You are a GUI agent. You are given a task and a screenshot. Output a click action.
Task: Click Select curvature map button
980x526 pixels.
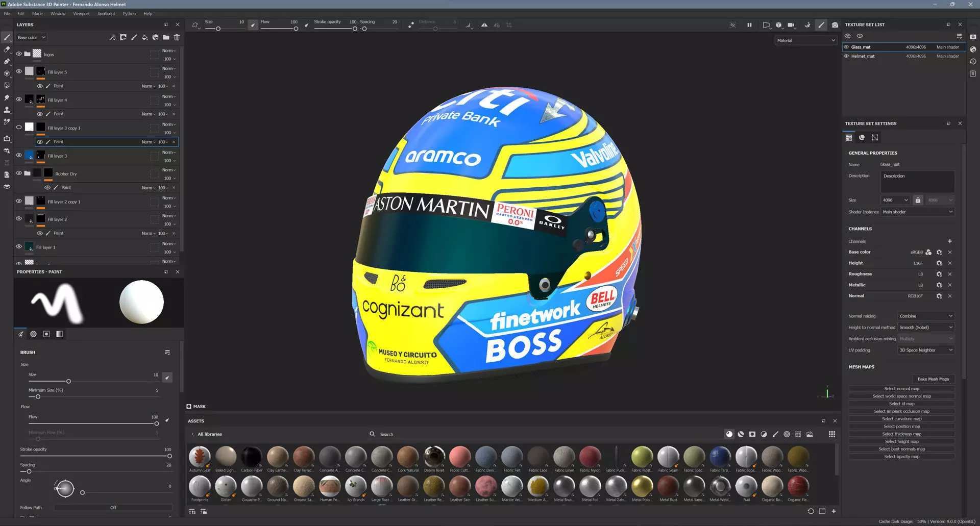901,419
